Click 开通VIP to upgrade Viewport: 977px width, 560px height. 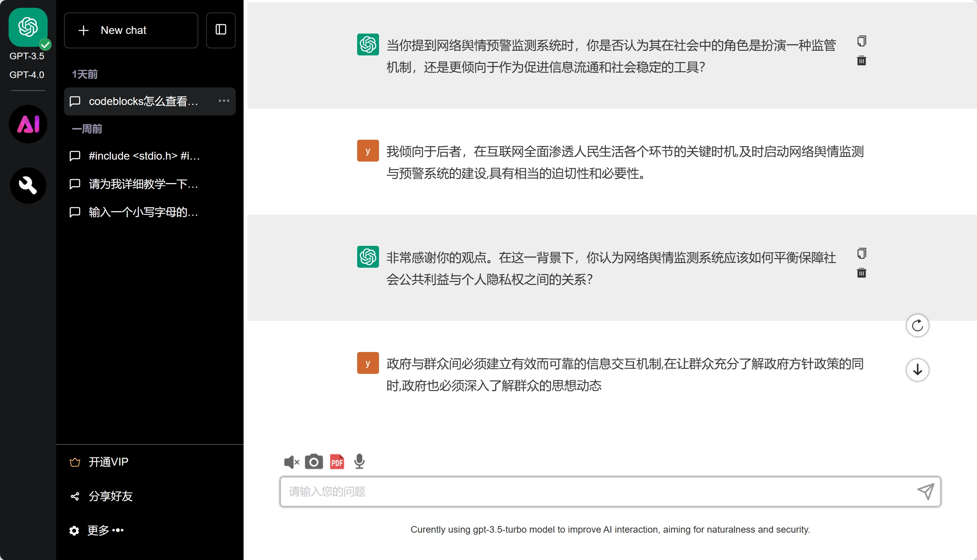(109, 462)
